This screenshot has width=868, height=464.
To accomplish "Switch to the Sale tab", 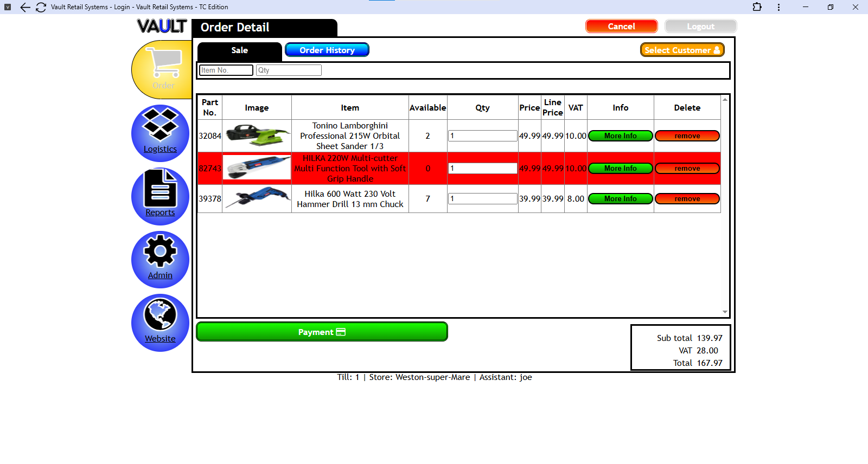I will 239,50.
